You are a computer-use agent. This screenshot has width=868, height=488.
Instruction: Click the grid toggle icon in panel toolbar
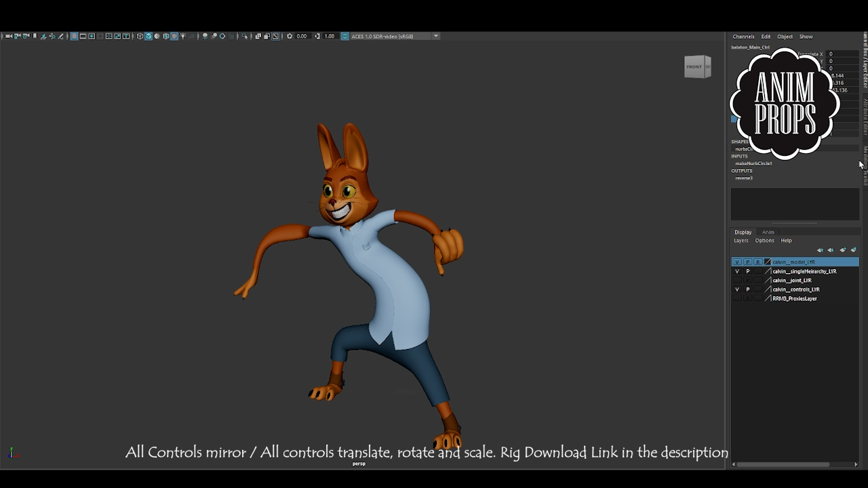(74, 36)
